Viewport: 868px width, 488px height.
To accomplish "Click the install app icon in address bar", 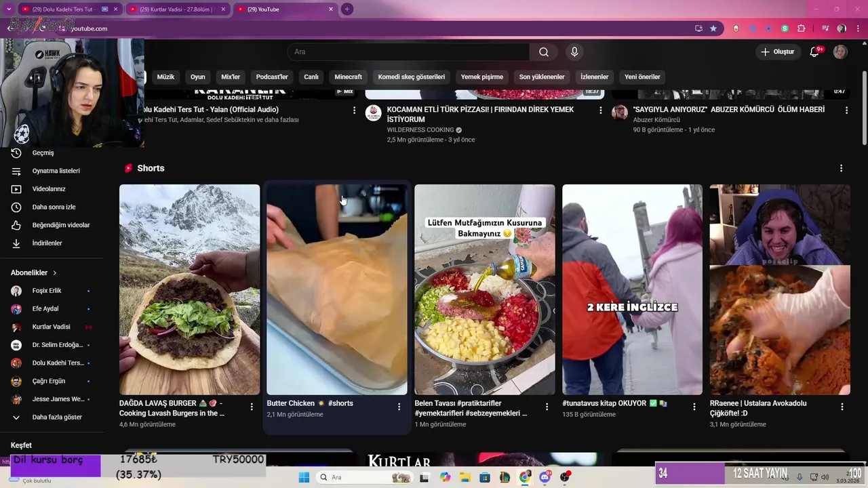I will point(698,28).
